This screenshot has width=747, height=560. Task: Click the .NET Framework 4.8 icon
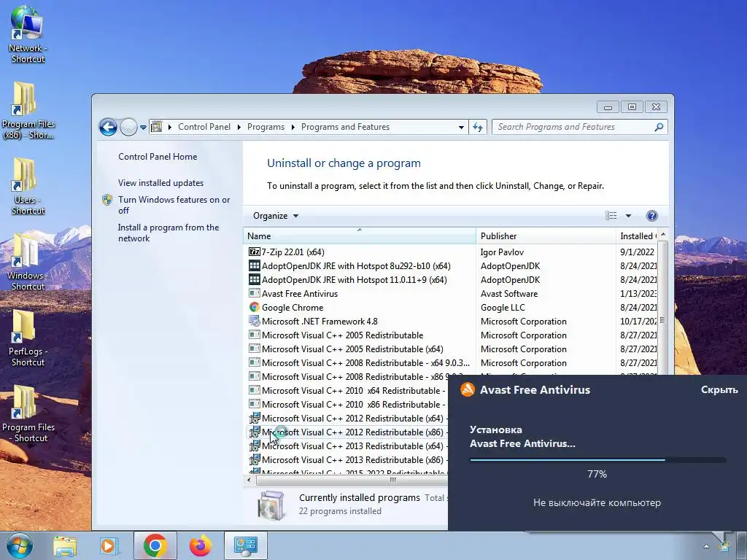click(255, 321)
